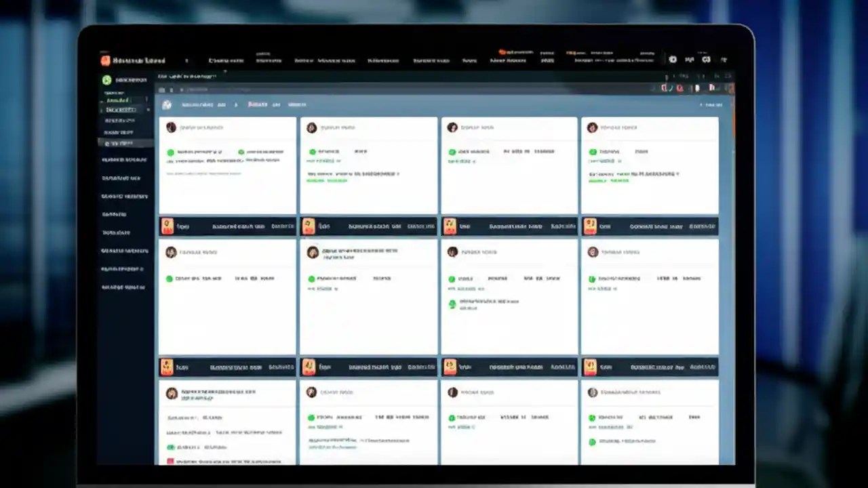Click the red alert icon on the toolbar
The width and height of the screenshot is (868, 488).
tap(680, 88)
